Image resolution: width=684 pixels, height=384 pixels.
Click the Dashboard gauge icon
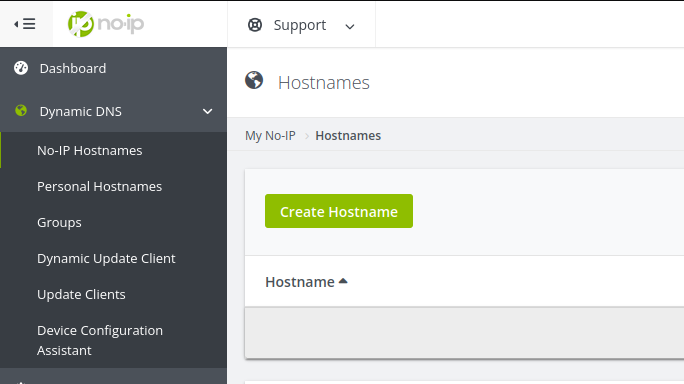[x=21, y=68]
